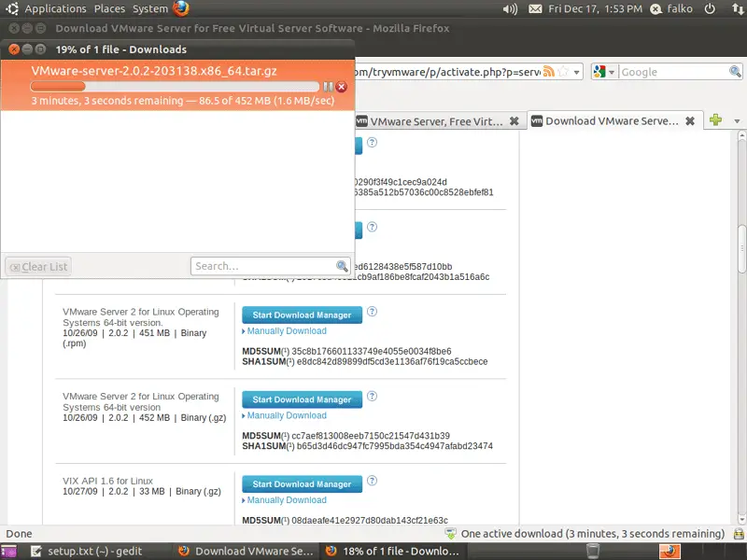Click the scrollbar up arrow

741,136
